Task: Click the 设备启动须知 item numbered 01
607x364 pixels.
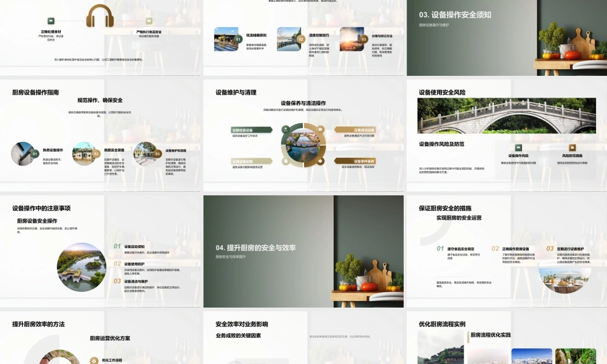Action: (x=134, y=246)
